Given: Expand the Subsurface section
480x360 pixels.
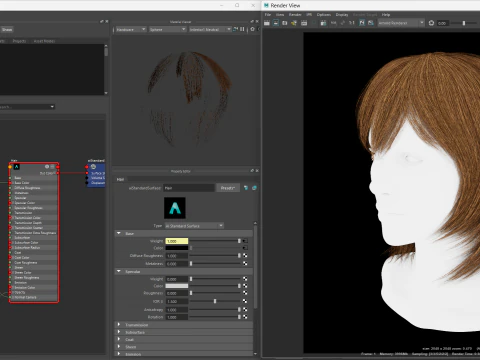Looking at the screenshot, I should coord(119,332).
